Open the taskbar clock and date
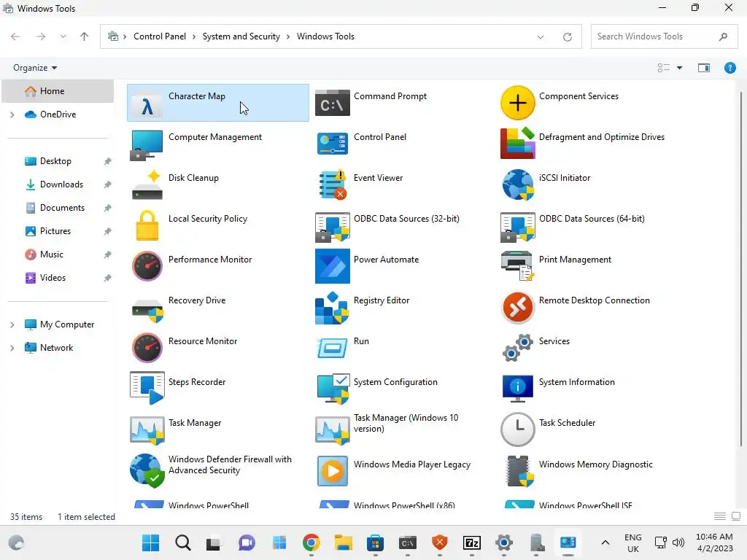Image resolution: width=747 pixels, height=560 pixels. [x=714, y=542]
